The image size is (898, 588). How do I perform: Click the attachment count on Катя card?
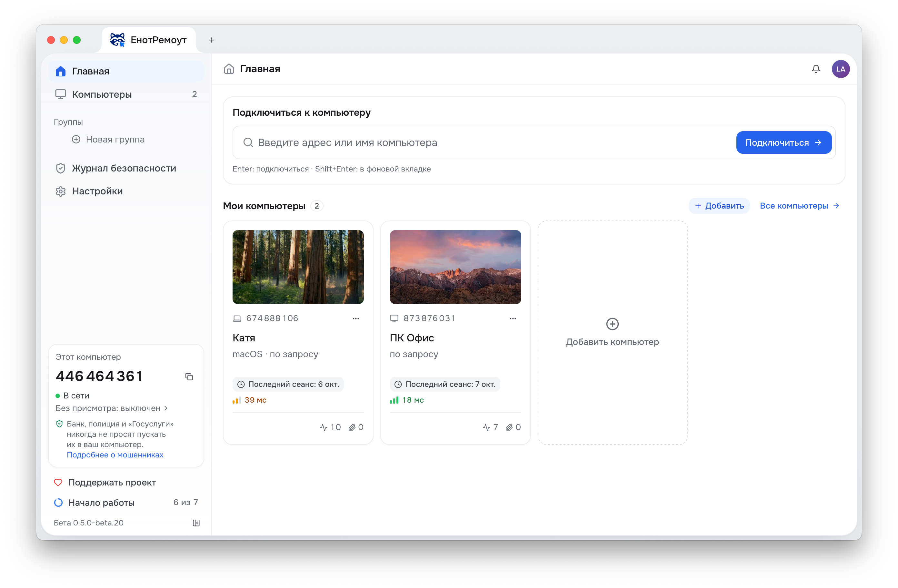[356, 427]
